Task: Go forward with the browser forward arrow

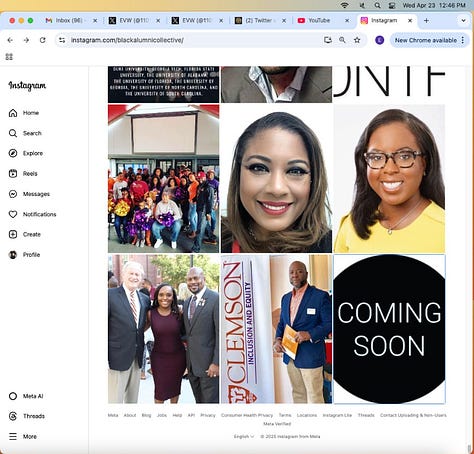Action: [x=26, y=40]
